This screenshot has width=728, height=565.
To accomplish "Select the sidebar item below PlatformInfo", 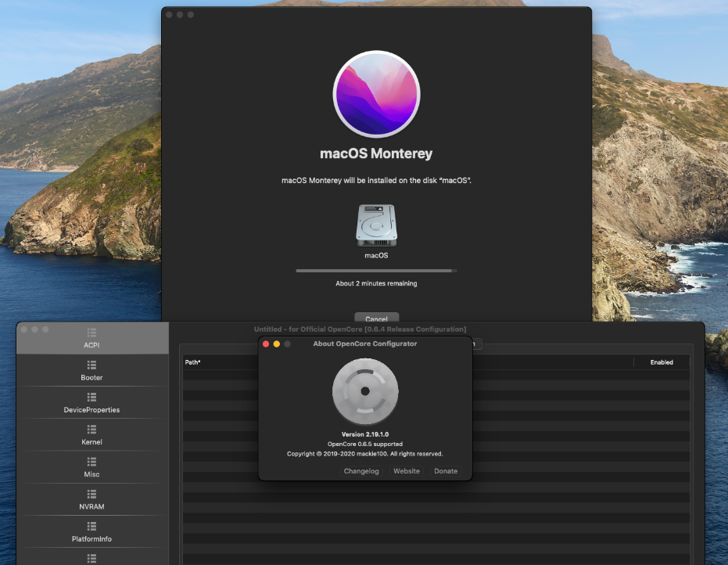I will 92,557.
